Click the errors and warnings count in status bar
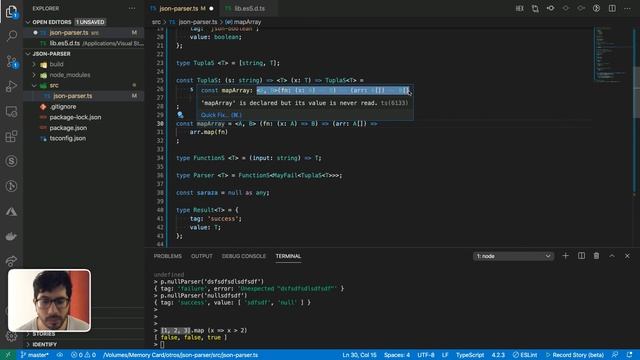 [x=83, y=355]
